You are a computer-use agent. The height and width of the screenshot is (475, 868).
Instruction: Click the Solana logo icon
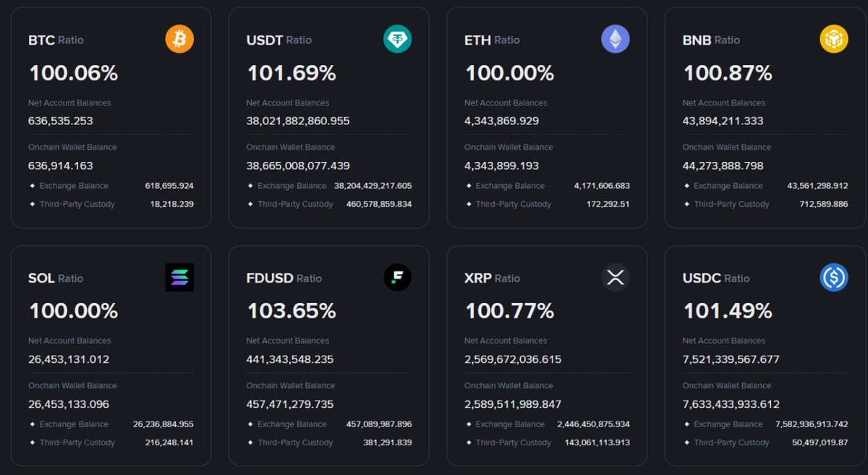(x=179, y=278)
